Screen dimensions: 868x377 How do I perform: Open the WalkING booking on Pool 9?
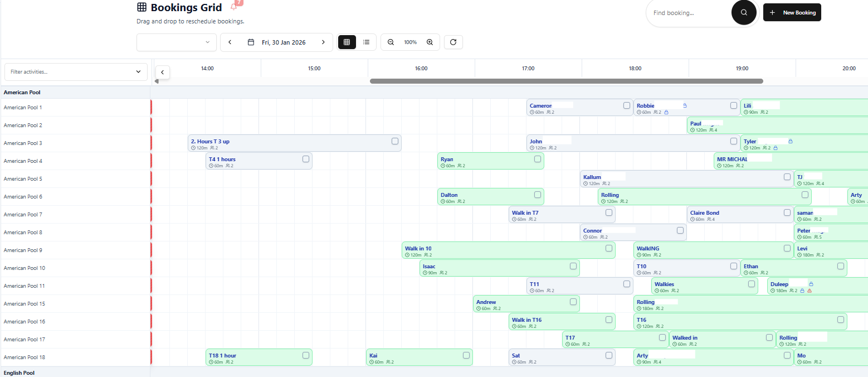(713, 250)
